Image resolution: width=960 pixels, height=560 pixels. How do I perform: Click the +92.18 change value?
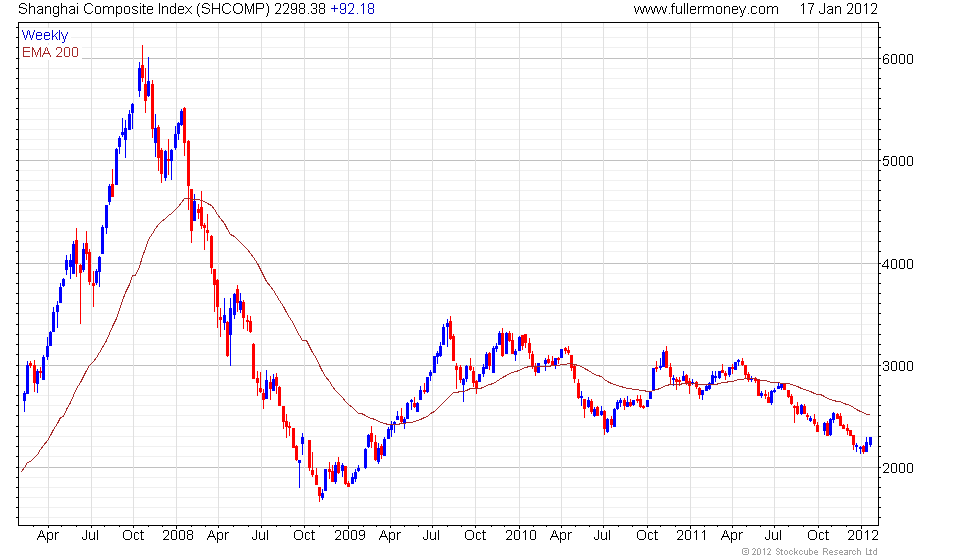[x=352, y=9]
